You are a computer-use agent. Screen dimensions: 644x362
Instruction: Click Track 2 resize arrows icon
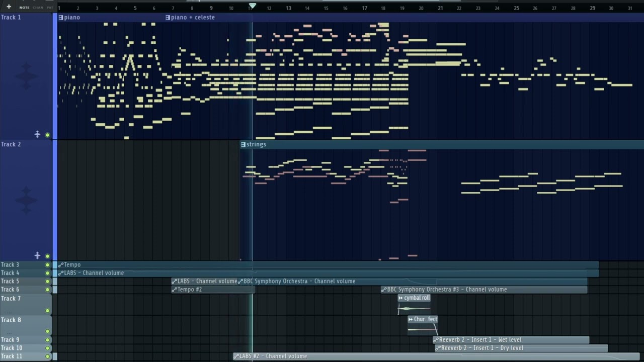point(37,256)
